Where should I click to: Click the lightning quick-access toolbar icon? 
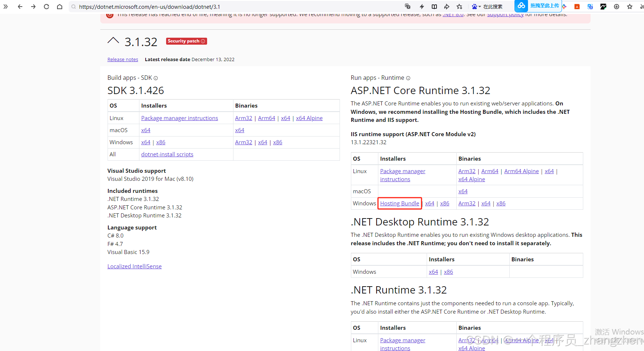point(422,6)
